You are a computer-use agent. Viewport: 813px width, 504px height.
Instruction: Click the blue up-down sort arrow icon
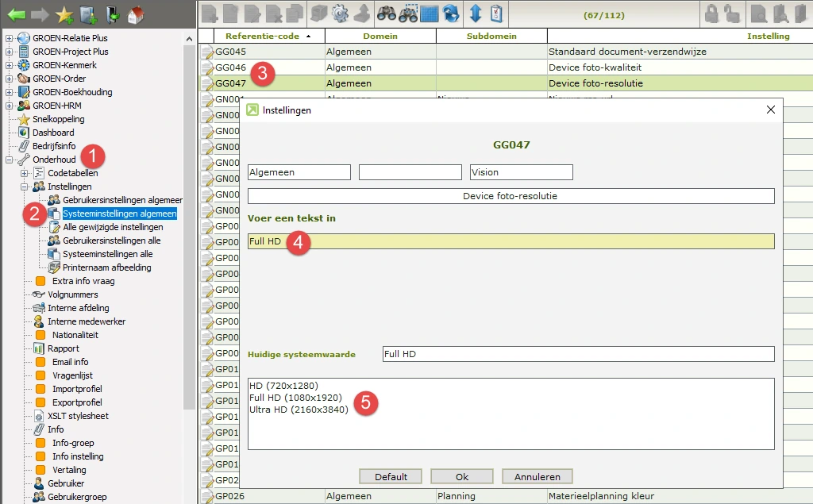(x=476, y=13)
